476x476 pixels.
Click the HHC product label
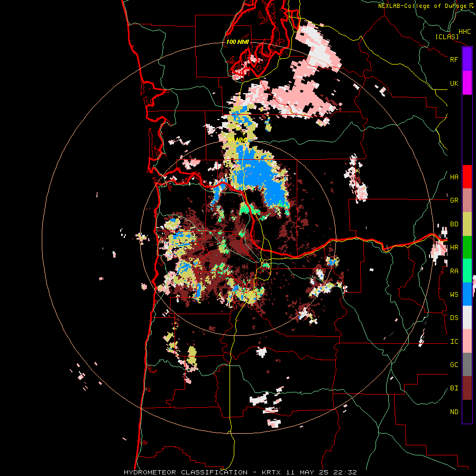(465, 32)
